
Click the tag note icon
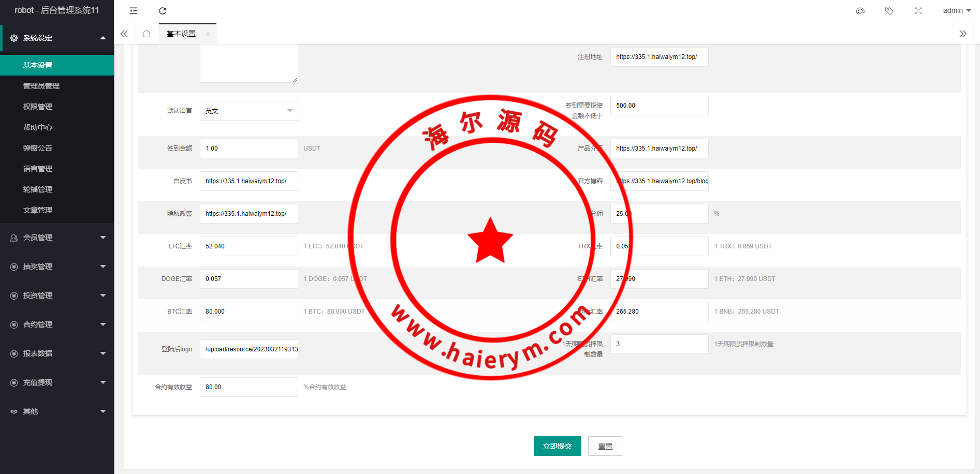(889, 11)
